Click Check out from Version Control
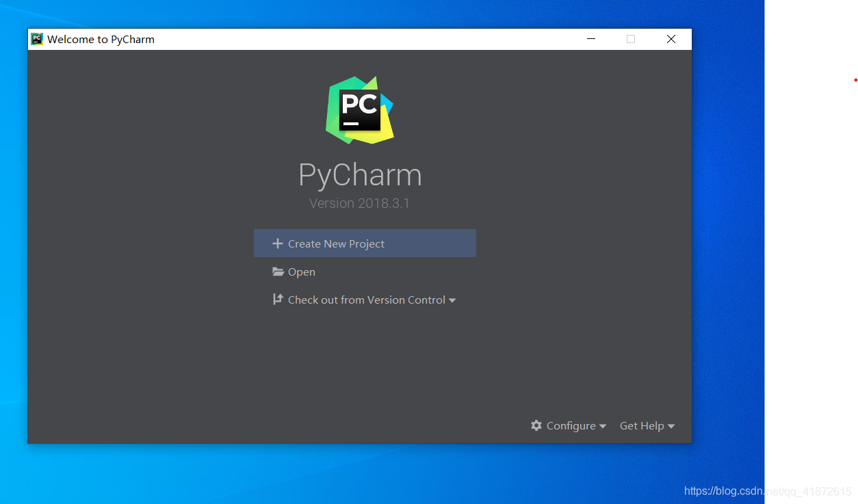 click(366, 300)
